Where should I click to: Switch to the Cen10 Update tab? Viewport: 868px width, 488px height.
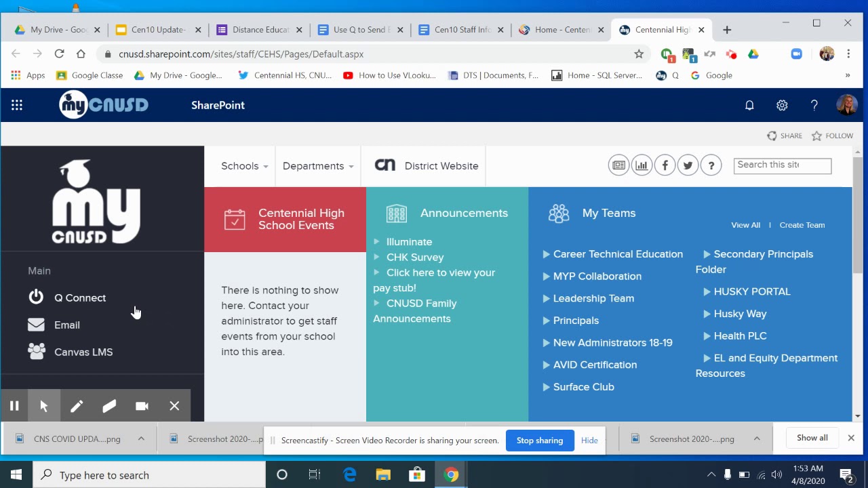(159, 30)
